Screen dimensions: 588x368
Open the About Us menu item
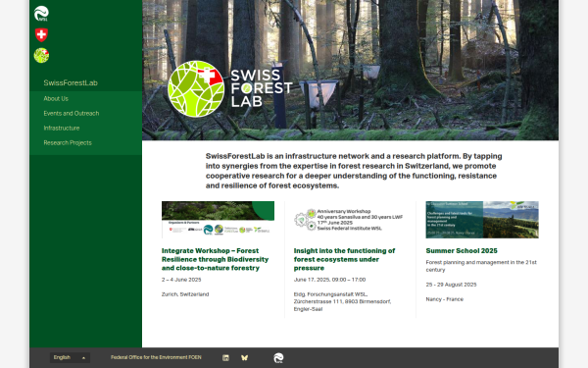[56, 99]
